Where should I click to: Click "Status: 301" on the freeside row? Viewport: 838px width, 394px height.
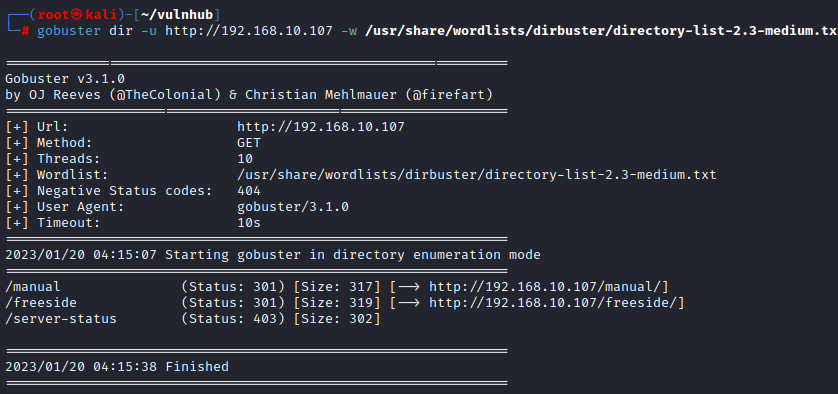[x=233, y=303]
